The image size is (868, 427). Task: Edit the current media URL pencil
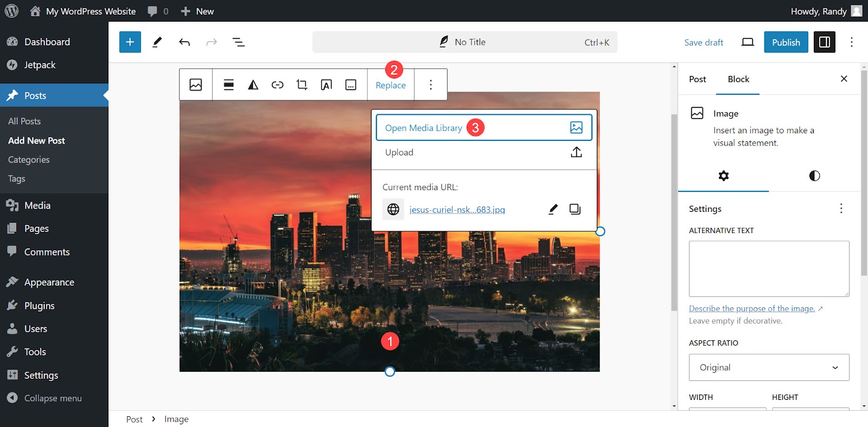553,209
